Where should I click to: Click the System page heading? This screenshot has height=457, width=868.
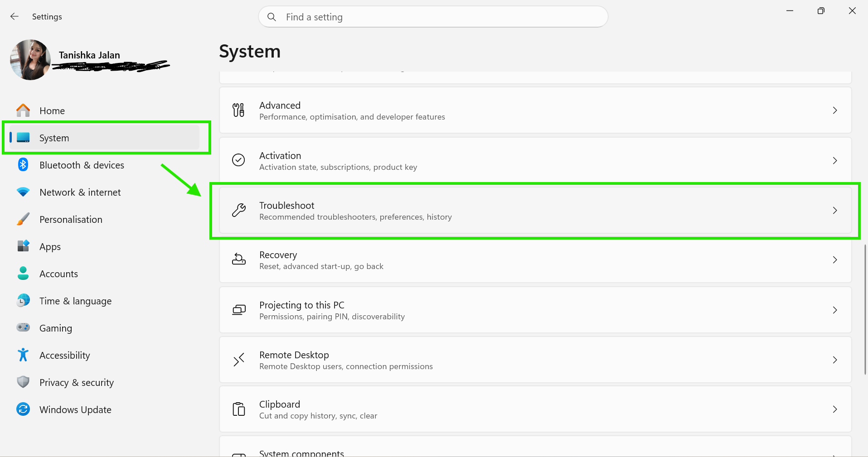(x=250, y=51)
